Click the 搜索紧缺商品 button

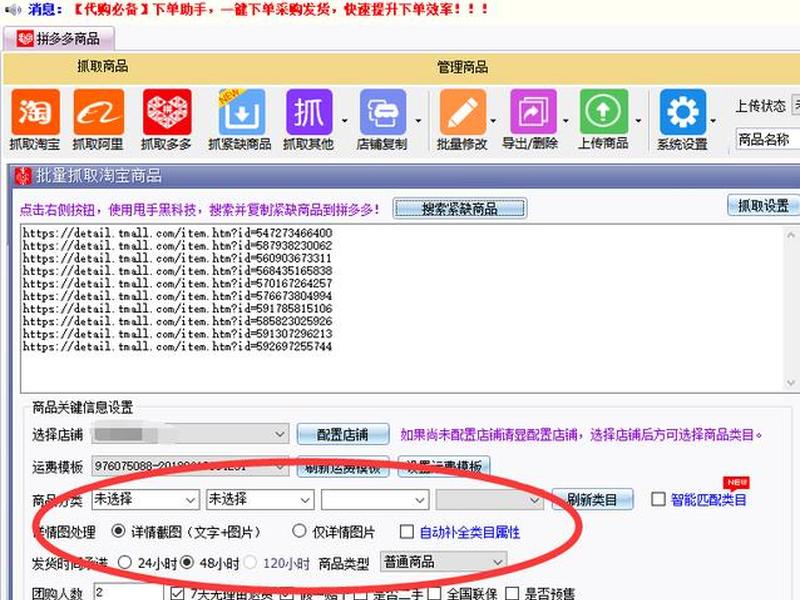(460, 208)
